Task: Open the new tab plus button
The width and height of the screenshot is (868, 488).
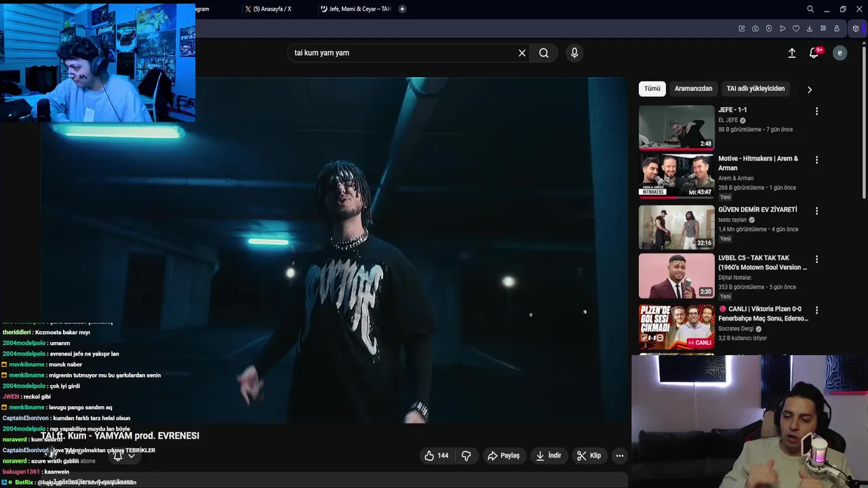Action: coord(402,9)
